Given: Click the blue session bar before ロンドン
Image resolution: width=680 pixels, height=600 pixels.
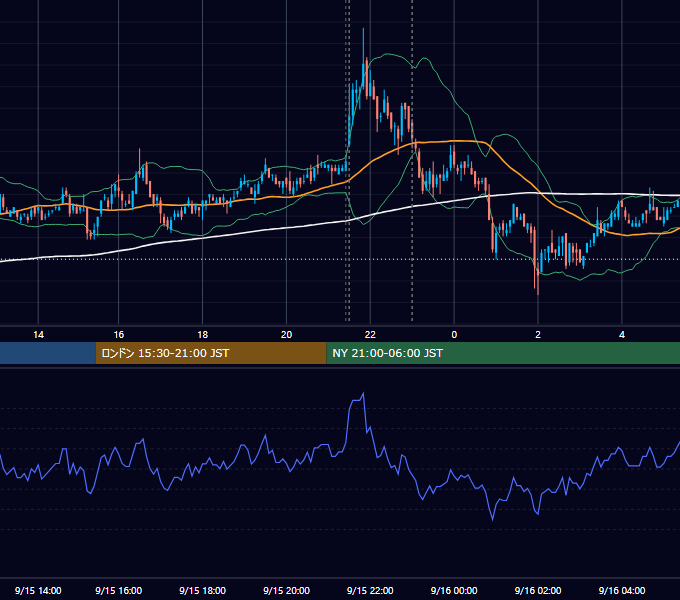Looking at the screenshot, I should coord(48,353).
